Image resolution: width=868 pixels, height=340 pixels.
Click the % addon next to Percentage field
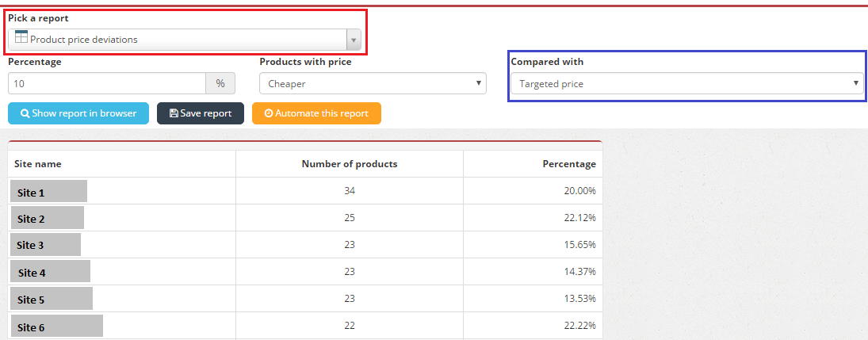pos(220,84)
